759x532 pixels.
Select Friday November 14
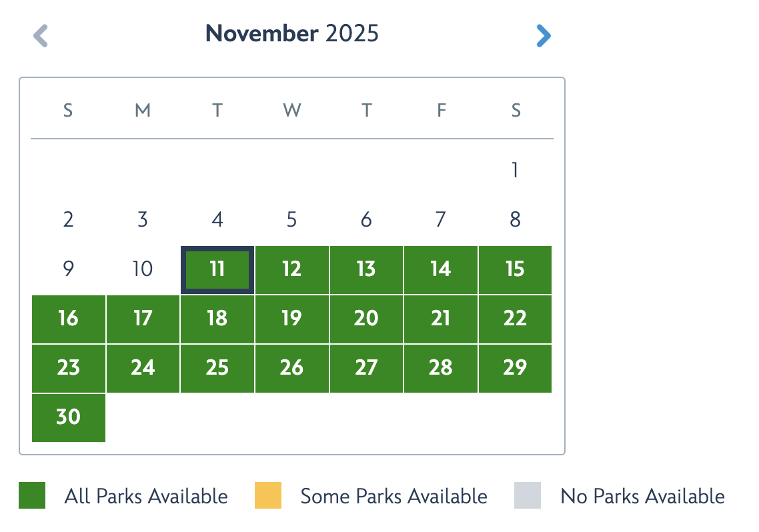440,269
